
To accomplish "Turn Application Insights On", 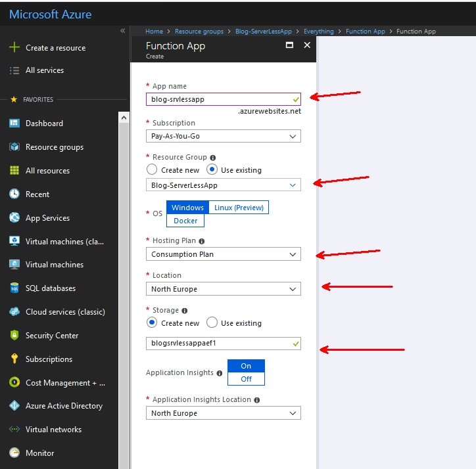I will click(x=246, y=366).
